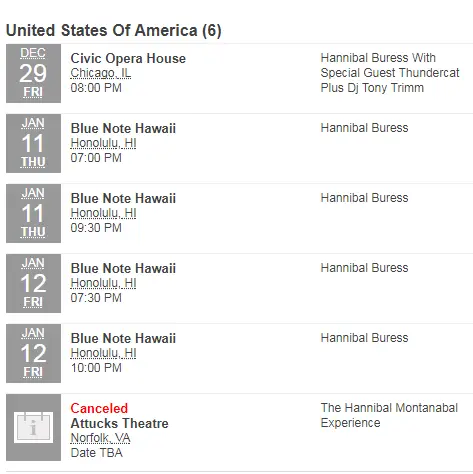
Task: Open Blue Note Hawaii 07:00 PM show
Action: click(123, 128)
